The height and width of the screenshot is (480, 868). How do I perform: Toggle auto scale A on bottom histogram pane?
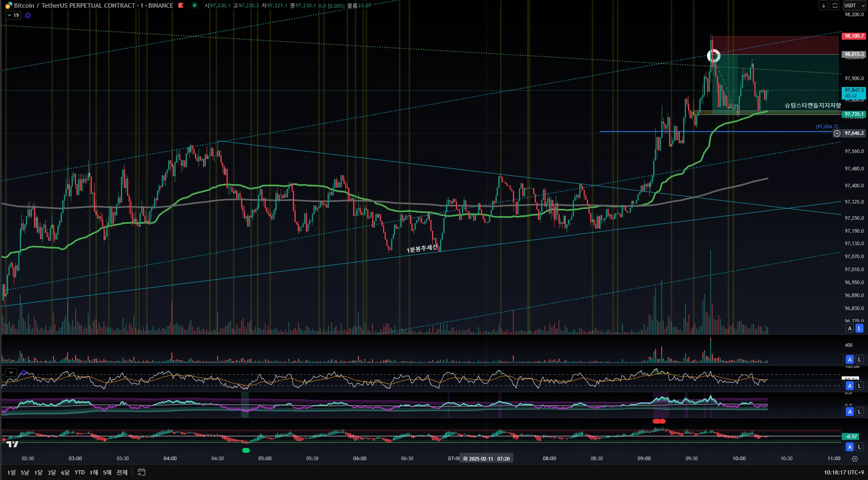(850, 447)
